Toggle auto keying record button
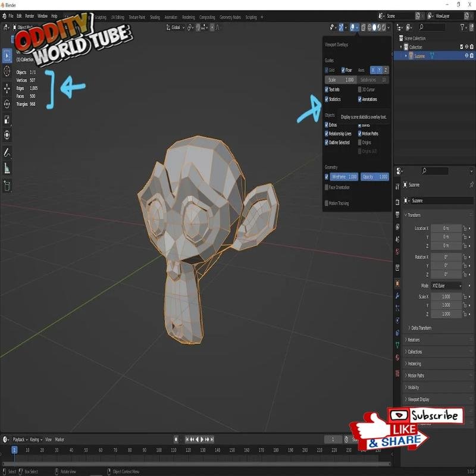 tap(176, 439)
